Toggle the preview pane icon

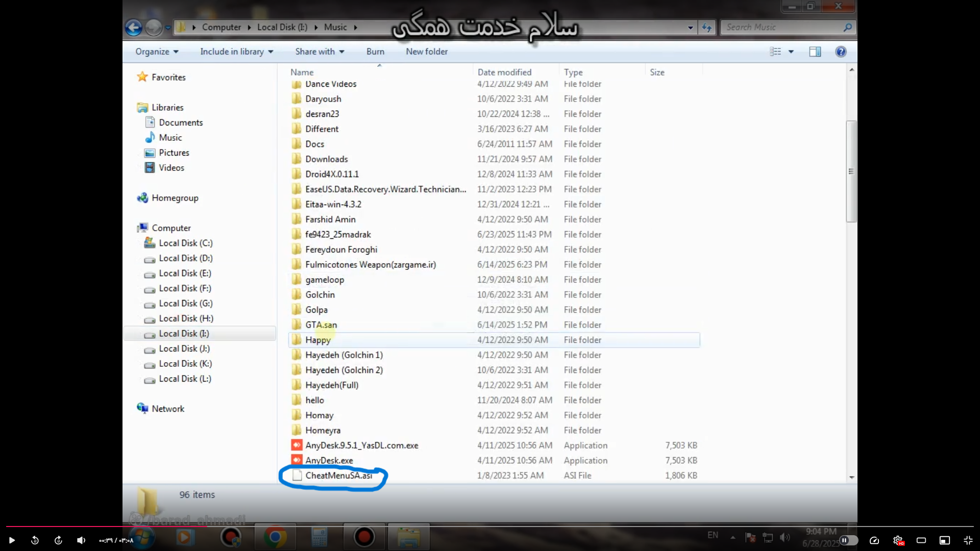[815, 52]
